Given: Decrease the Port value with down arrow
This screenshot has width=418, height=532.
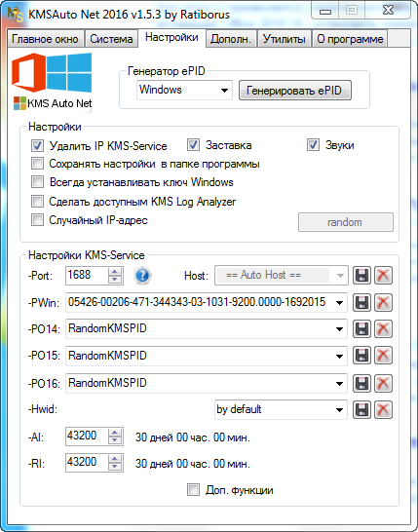Looking at the screenshot, I should 115,280.
